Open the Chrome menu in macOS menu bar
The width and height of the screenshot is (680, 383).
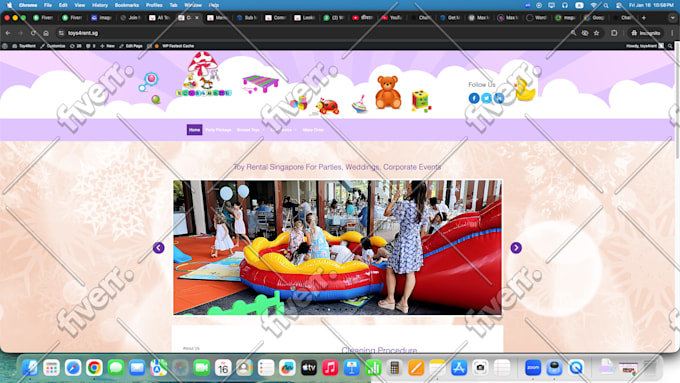(x=28, y=5)
